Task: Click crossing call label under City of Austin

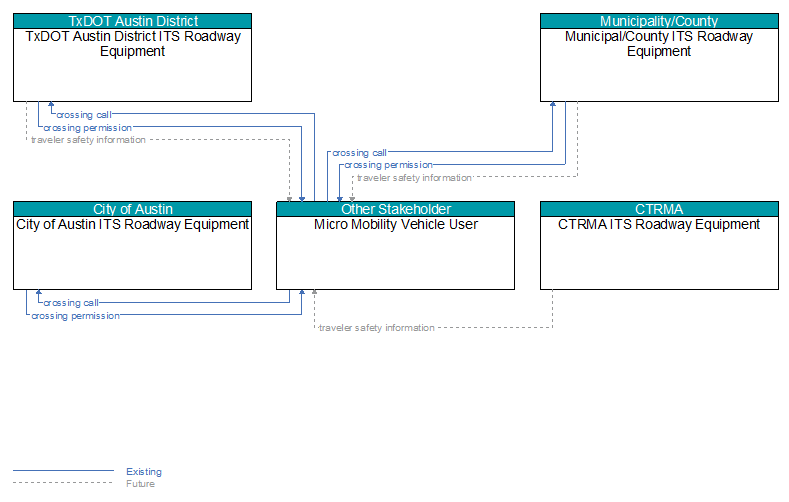Action: (71, 303)
